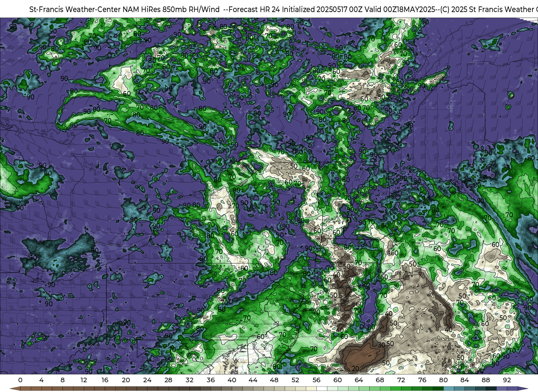Click the "68" legend tick label
538x392 pixels.
pos(380,380)
